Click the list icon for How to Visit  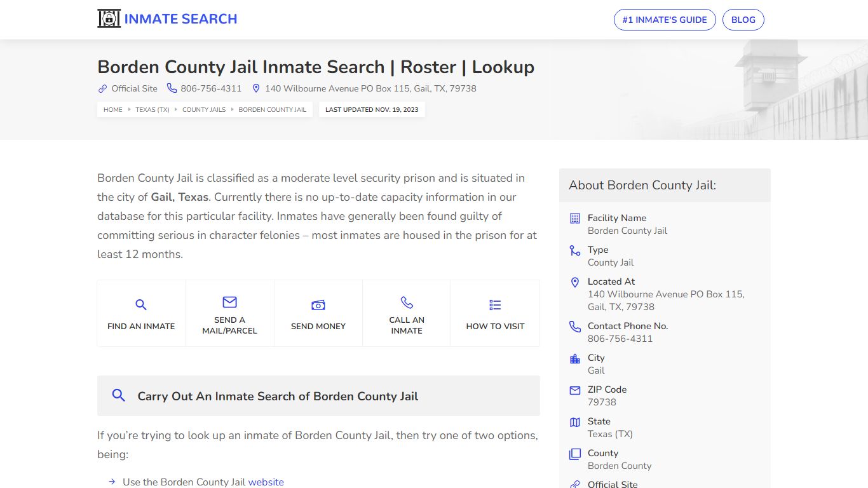click(x=495, y=305)
